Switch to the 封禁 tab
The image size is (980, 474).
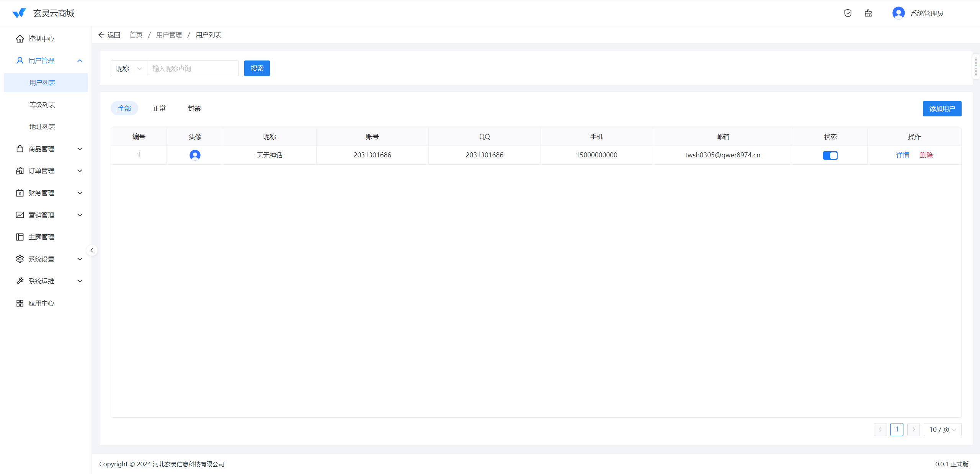194,108
